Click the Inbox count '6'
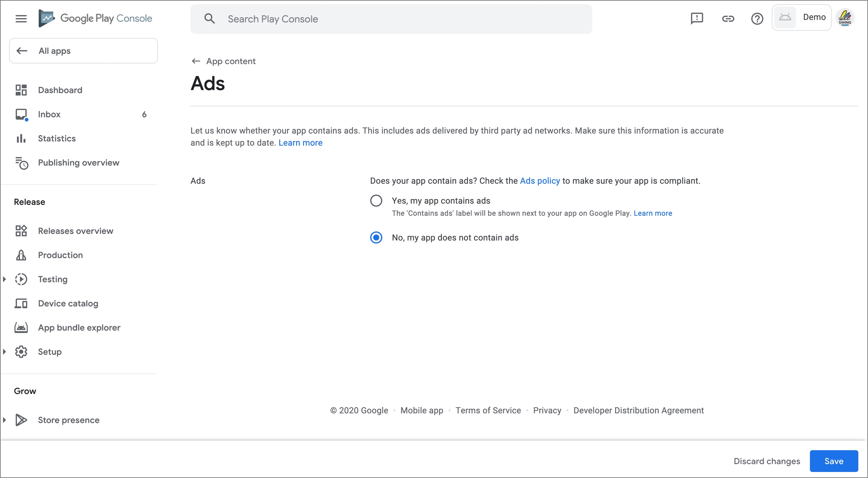The image size is (868, 478). pos(144,114)
